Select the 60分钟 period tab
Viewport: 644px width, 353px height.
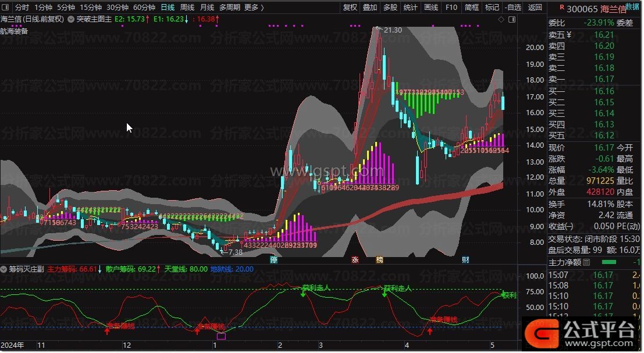point(144,8)
